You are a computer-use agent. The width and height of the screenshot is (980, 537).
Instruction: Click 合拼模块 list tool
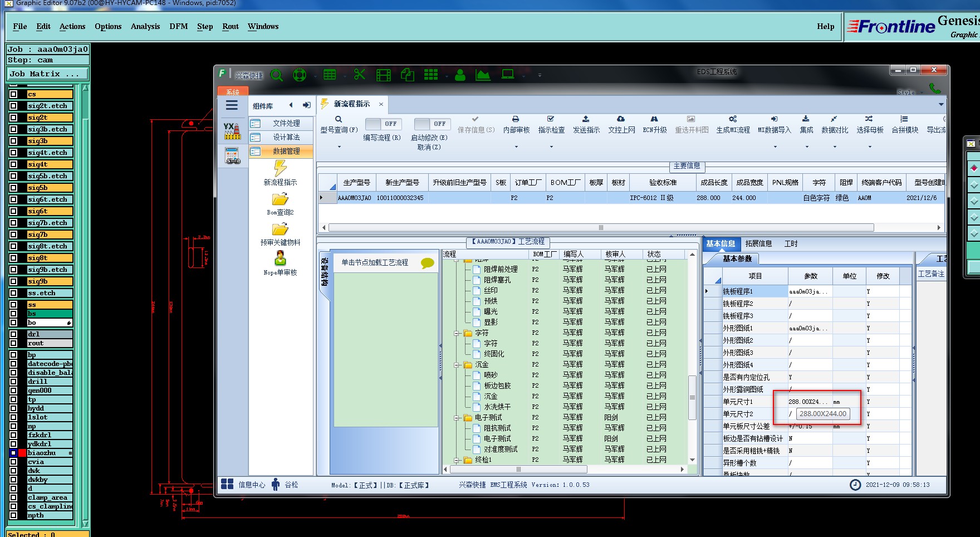click(904, 124)
